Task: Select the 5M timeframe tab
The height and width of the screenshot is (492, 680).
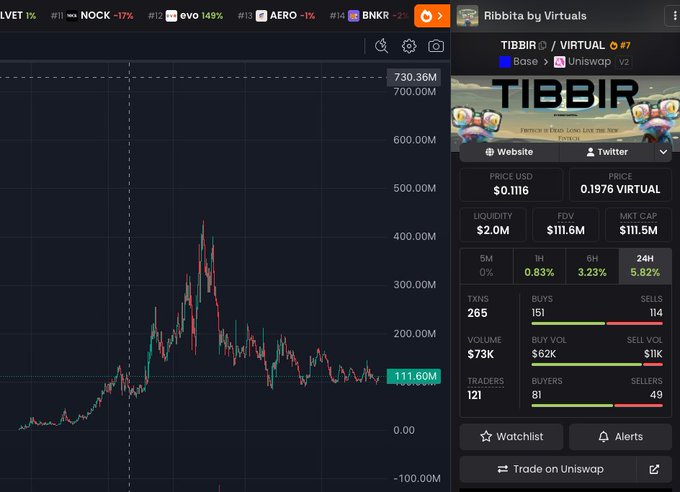Action: [486, 266]
